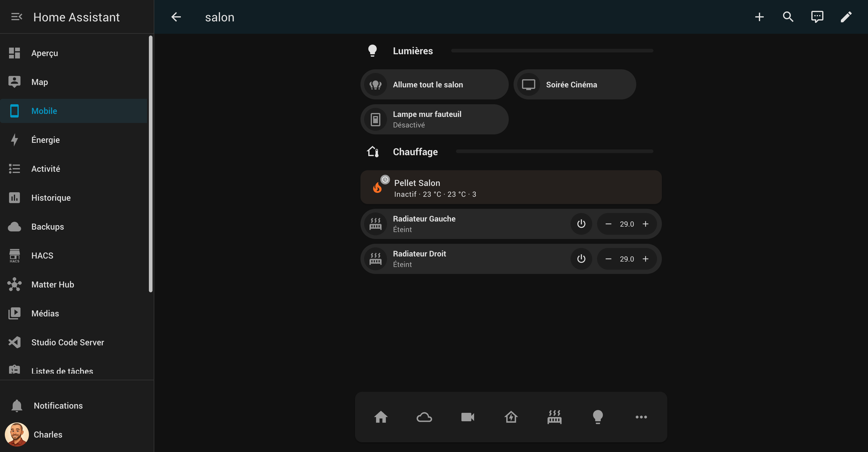The width and height of the screenshot is (868, 452).
Task: Click the back arrow next to salon
Action: pyautogui.click(x=176, y=17)
